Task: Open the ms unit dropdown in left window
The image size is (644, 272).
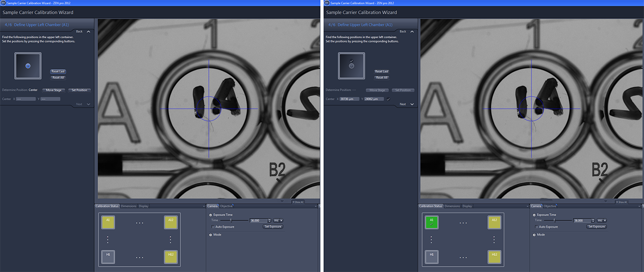Action: pos(278,220)
